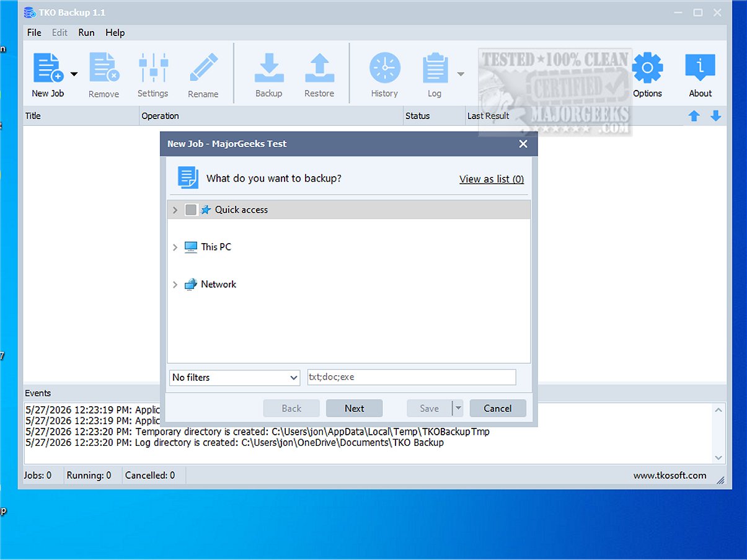Click Cancelled: 0 in status bar
Viewport: 747px width, 560px height.
[150, 475]
